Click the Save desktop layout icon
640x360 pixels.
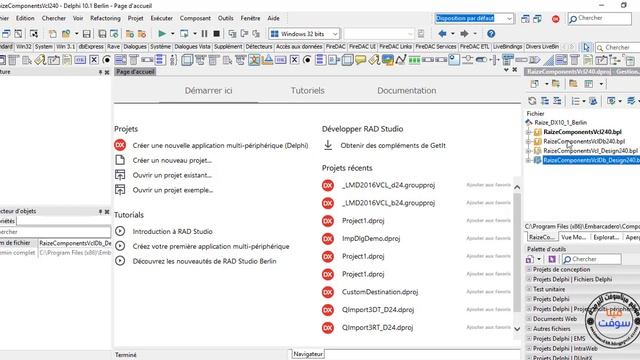[525, 19]
